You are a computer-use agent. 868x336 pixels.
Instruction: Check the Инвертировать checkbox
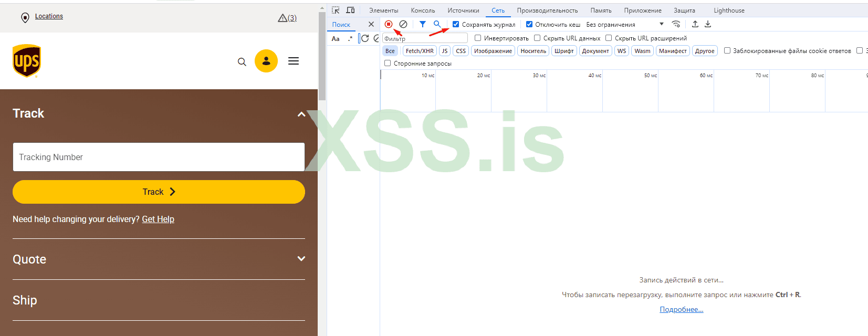click(x=478, y=38)
